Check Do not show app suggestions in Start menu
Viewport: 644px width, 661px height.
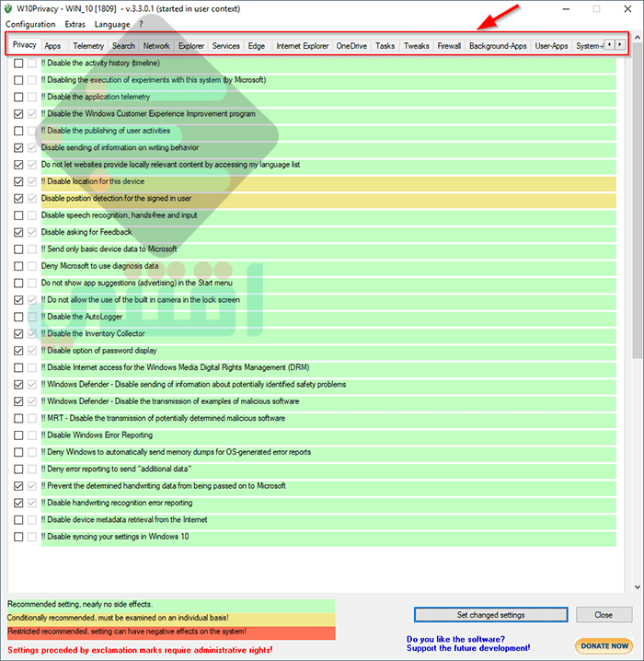point(18,283)
